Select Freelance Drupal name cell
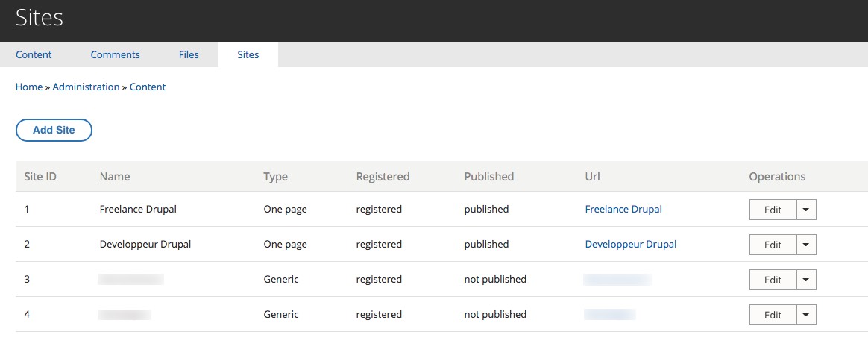 tap(138, 210)
